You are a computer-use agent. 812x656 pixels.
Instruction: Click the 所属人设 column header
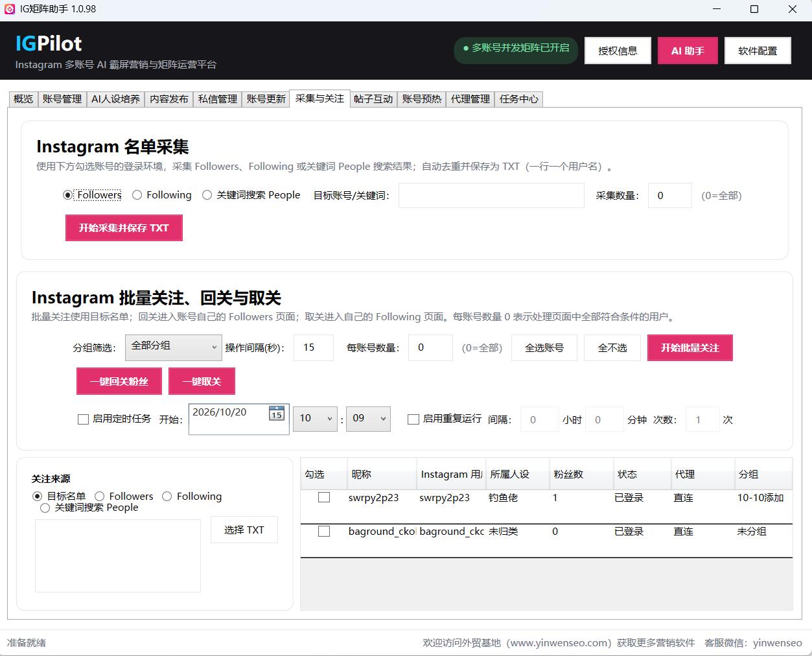516,474
